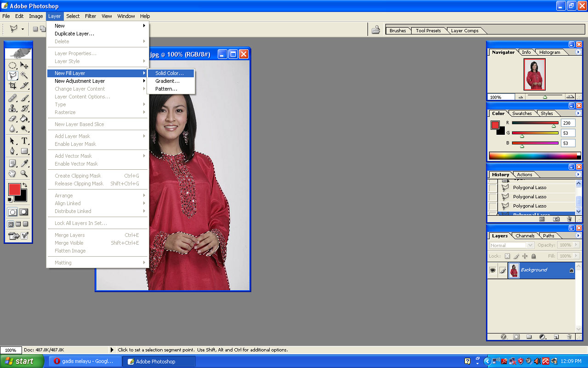Click Duplicate Layer… in Layer menu

[74, 34]
